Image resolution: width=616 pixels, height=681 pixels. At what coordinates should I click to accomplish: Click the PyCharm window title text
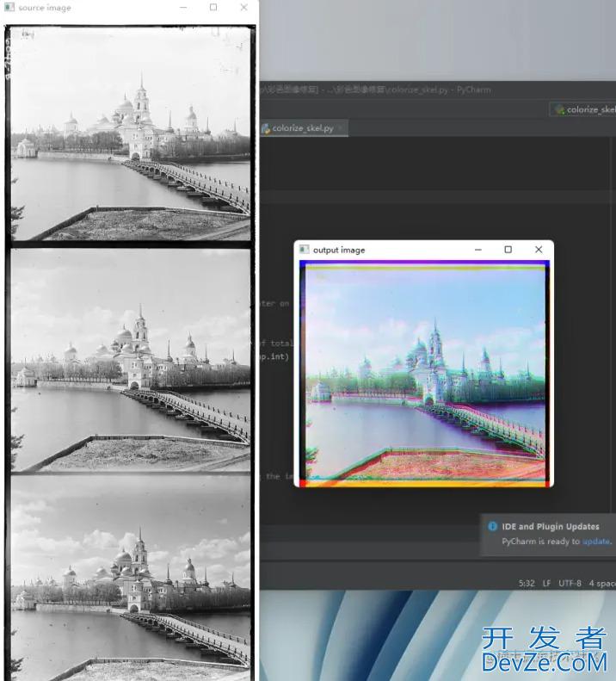(x=376, y=90)
